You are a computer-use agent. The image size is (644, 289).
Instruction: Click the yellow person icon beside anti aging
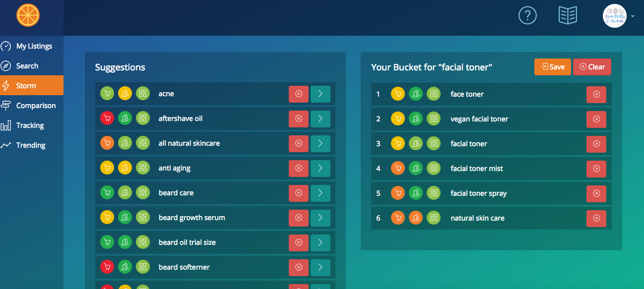click(x=125, y=168)
